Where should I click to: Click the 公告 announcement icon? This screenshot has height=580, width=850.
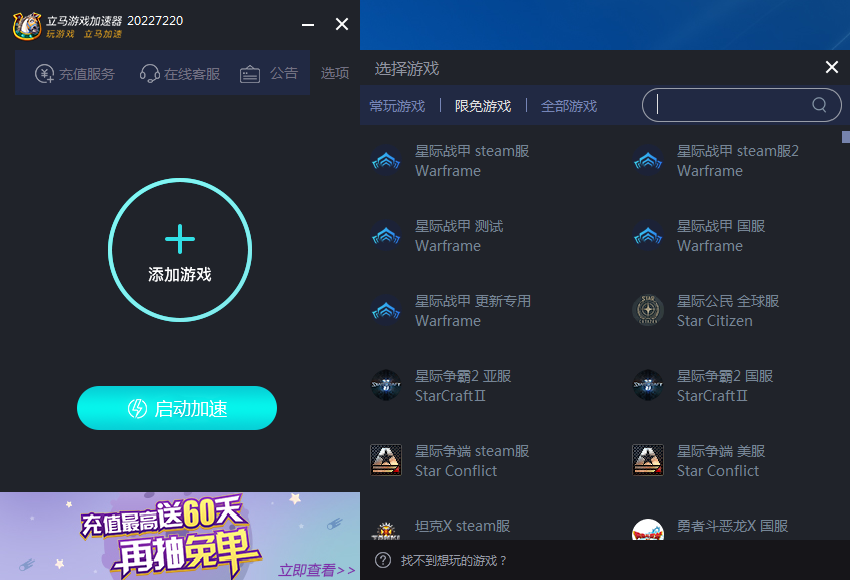(x=251, y=73)
